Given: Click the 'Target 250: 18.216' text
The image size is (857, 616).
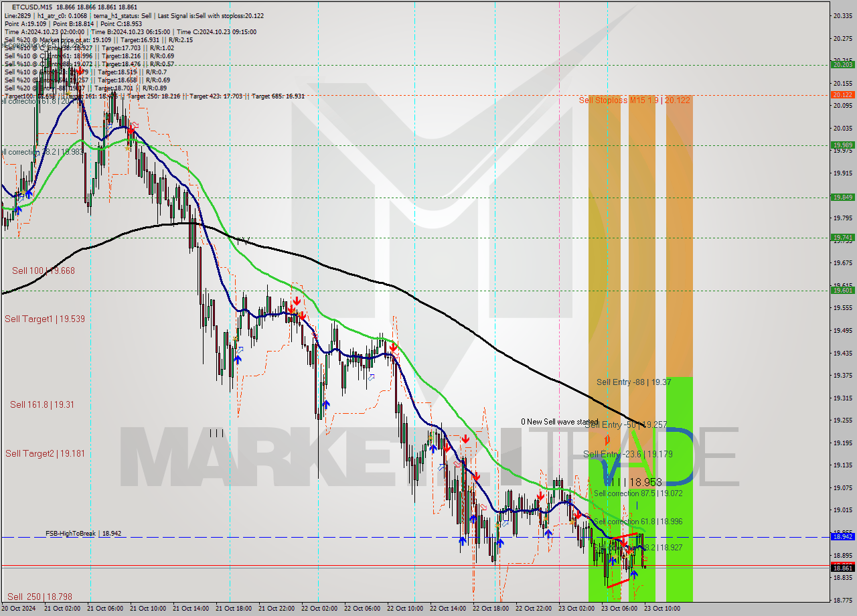Looking at the screenshot, I should [x=153, y=96].
